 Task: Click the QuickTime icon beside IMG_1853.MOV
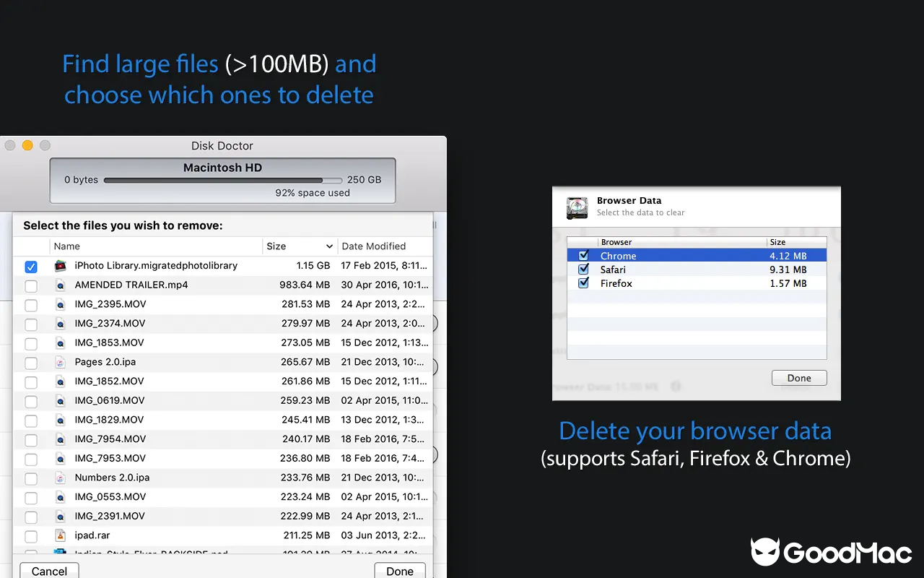60,342
